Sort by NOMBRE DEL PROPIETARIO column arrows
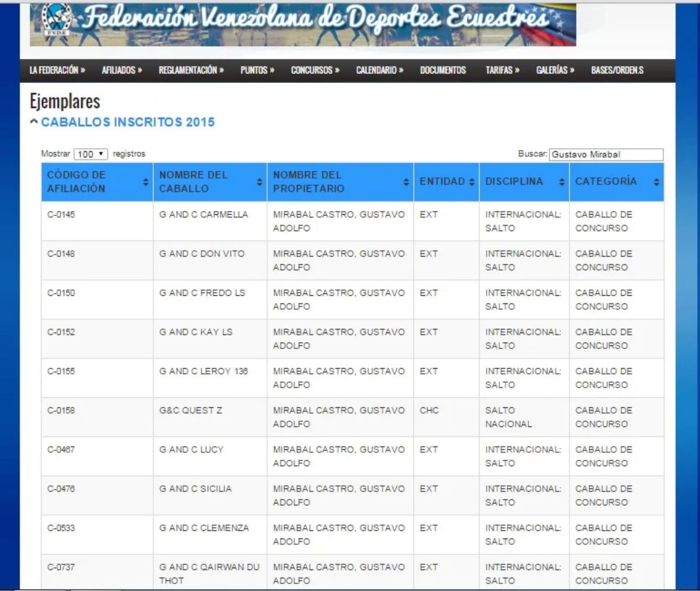Image resolution: width=700 pixels, height=591 pixels. [406, 182]
